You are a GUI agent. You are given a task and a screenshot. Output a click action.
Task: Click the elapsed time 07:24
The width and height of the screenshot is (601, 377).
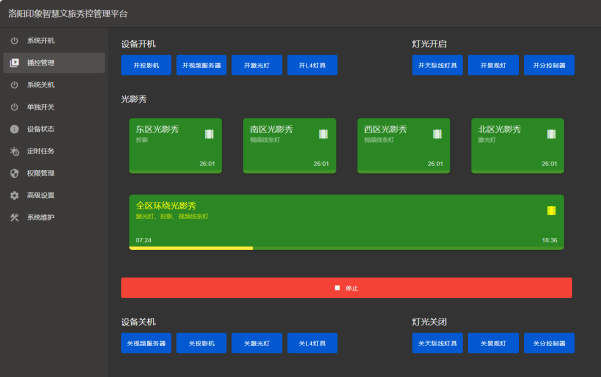coord(143,240)
